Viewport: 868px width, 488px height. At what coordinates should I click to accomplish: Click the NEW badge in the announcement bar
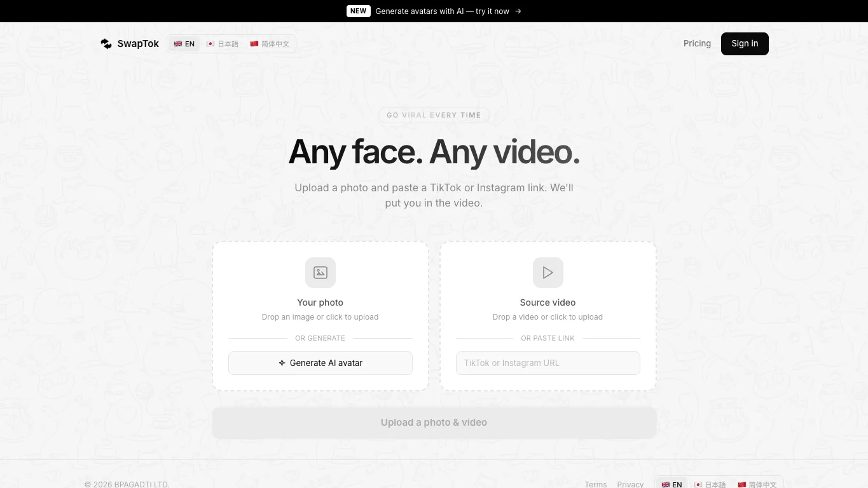(x=359, y=11)
